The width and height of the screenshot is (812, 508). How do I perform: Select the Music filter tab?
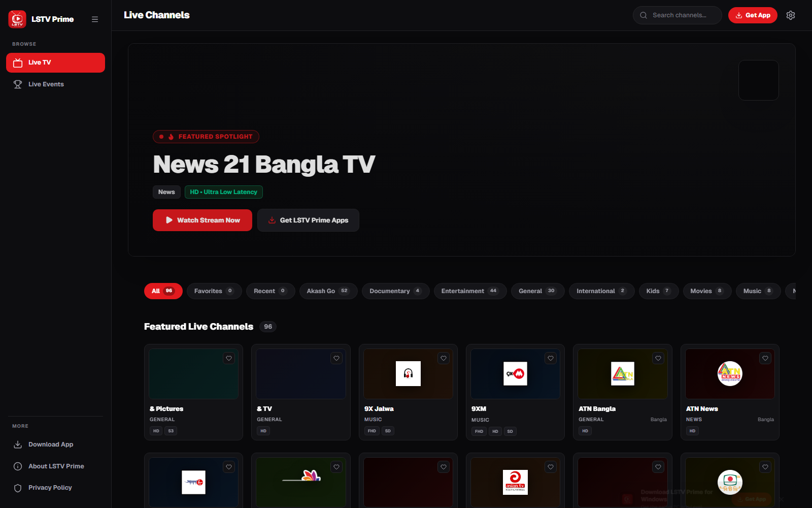coord(758,291)
